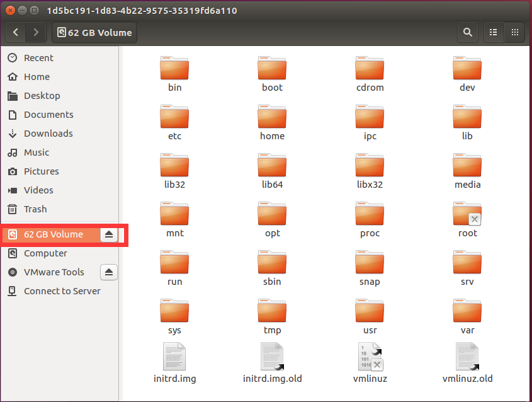Open the home folder

(272, 122)
